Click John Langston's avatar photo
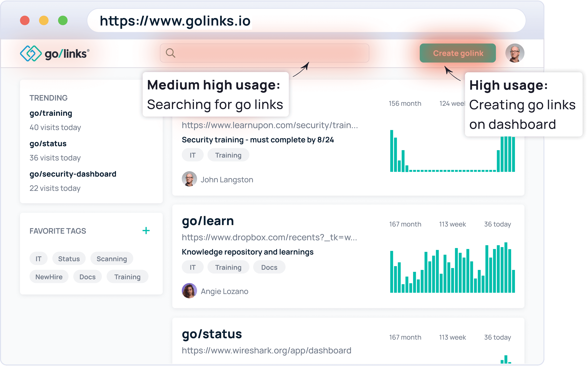The width and height of the screenshot is (588, 366). tap(189, 179)
